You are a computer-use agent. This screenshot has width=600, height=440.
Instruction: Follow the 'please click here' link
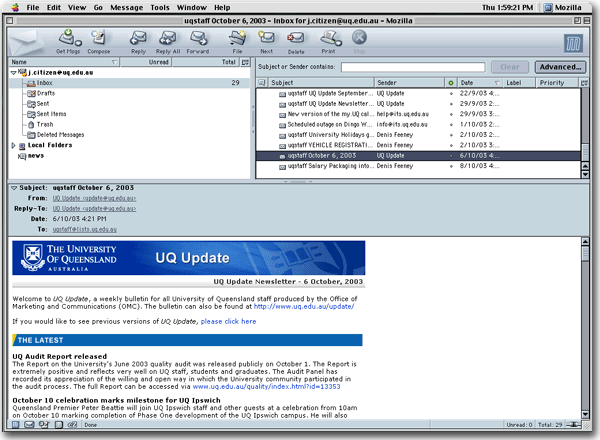point(228,322)
